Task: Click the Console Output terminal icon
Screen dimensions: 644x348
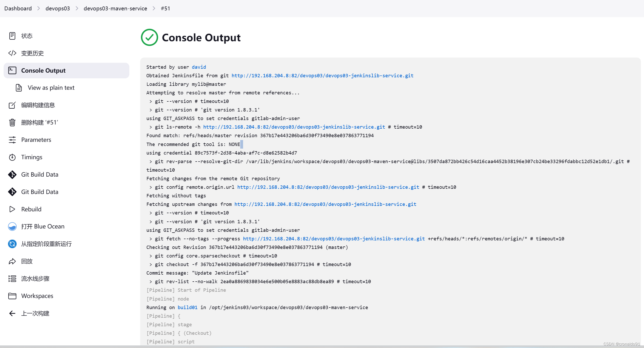Action: pyautogui.click(x=12, y=71)
